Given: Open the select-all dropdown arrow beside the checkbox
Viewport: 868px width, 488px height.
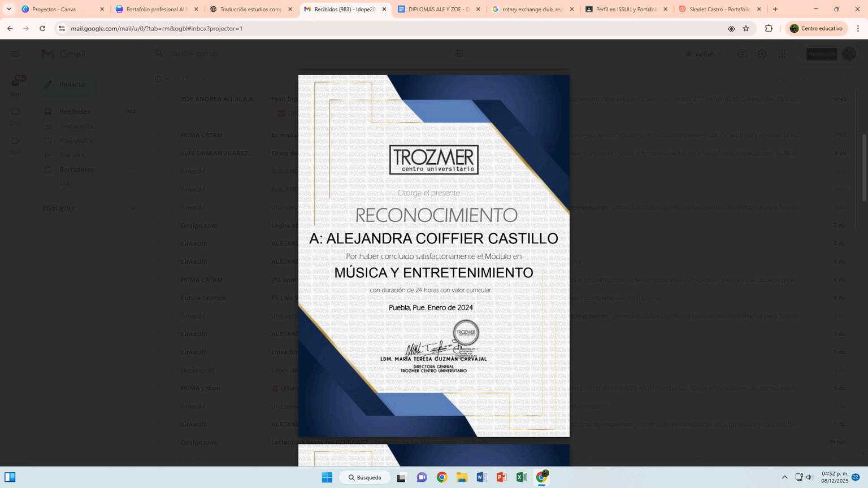Looking at the screenshot, I should tap(167, 79).
